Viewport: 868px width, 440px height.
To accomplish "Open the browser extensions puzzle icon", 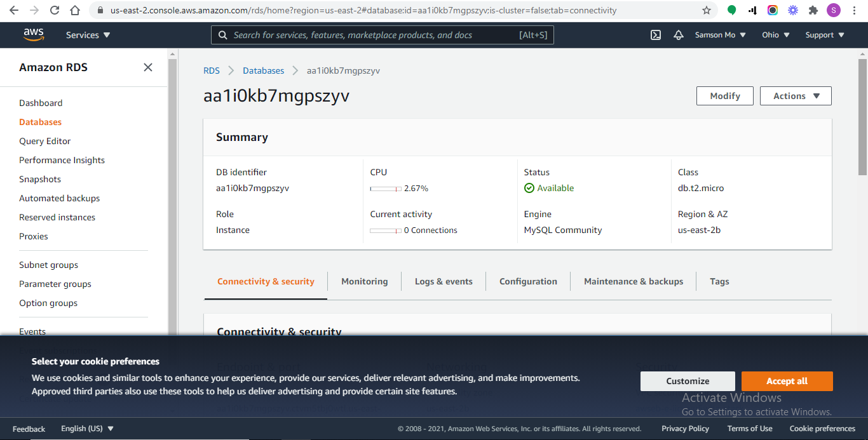I will 813,10.
